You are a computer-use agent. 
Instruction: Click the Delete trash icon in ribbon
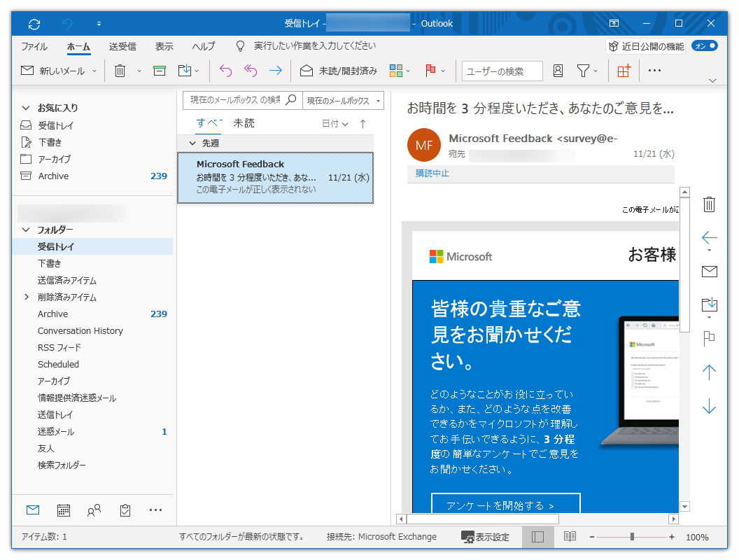119,70
